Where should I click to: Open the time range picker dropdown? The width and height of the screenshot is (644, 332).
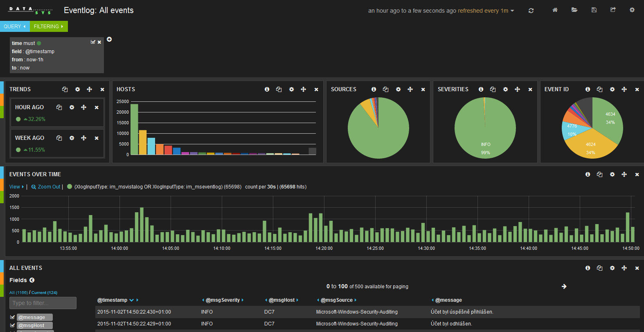tap(441, 11)
